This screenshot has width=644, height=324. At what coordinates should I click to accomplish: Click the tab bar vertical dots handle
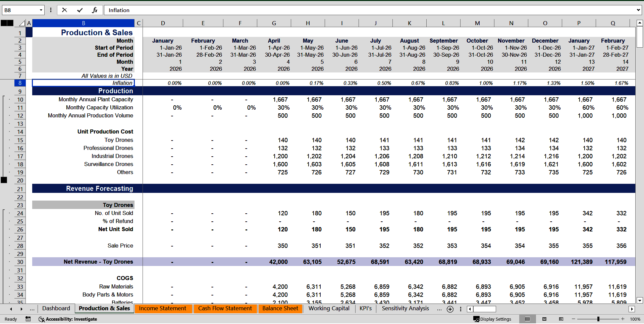pos(461,309)
